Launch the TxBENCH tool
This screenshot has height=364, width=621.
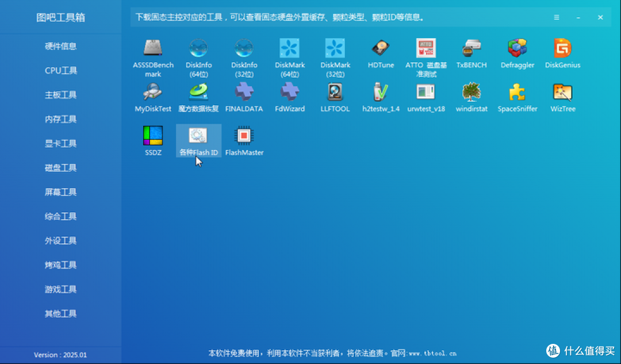tap(471, 53)
